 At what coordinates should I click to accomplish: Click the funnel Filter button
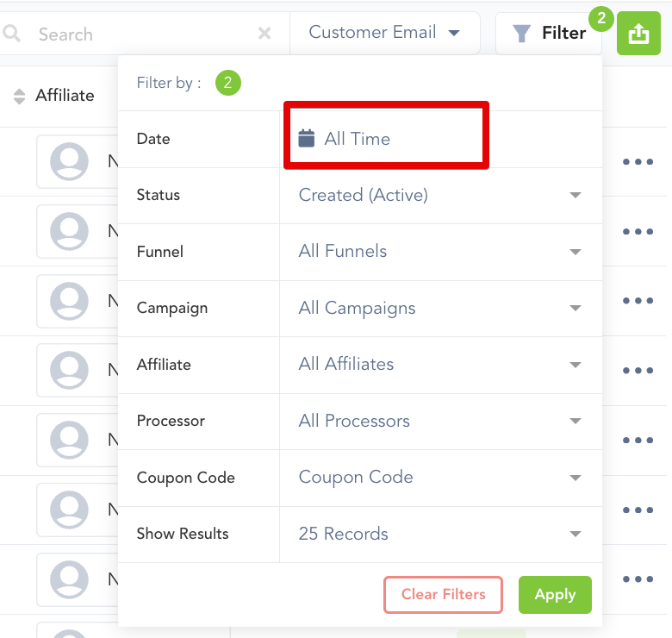[x=549, y=34]
